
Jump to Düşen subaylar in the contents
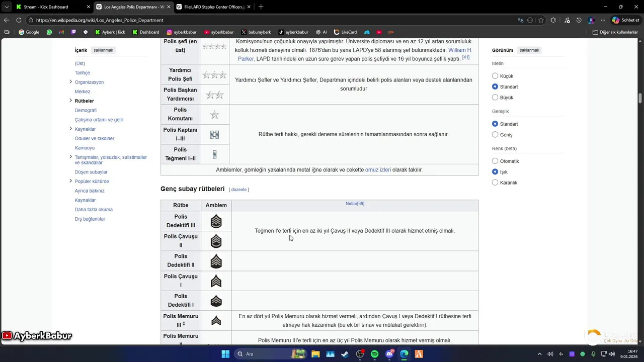point(91,172)
